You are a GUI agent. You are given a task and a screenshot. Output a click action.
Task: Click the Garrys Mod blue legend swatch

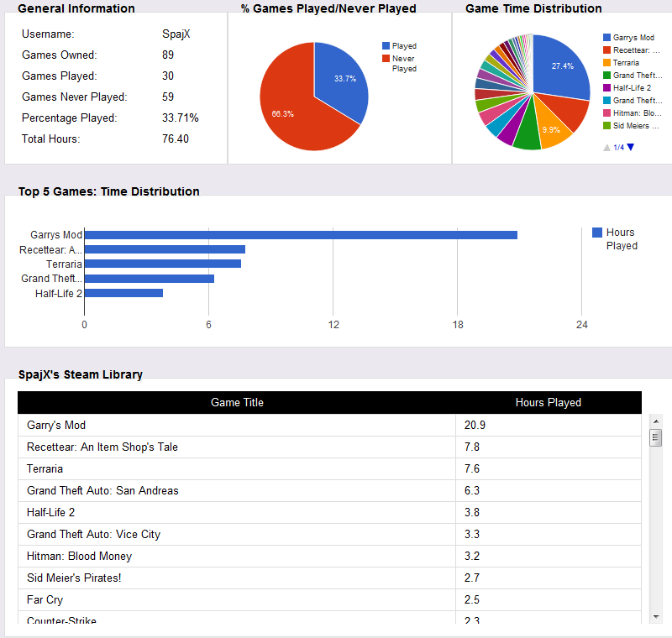606,38
